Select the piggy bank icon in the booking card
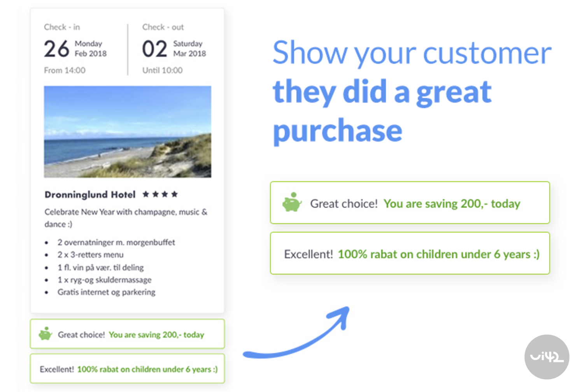This screenshot has height=392, width=582. click(x=45, y=333)
